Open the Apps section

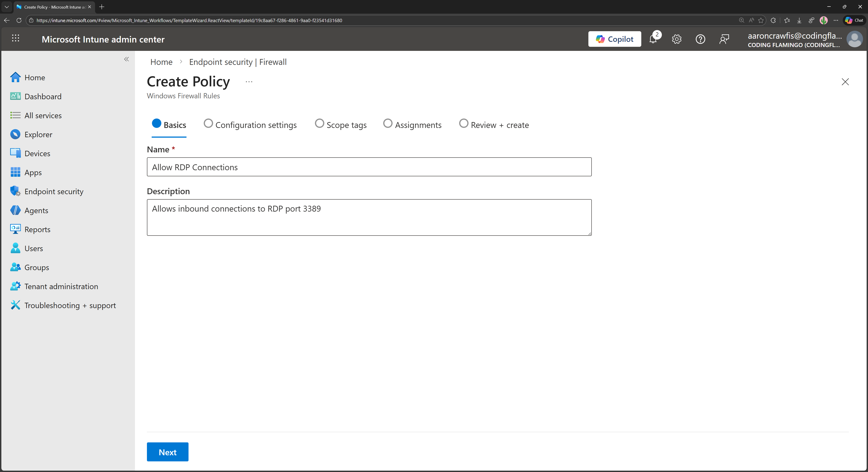pos(33,172)
